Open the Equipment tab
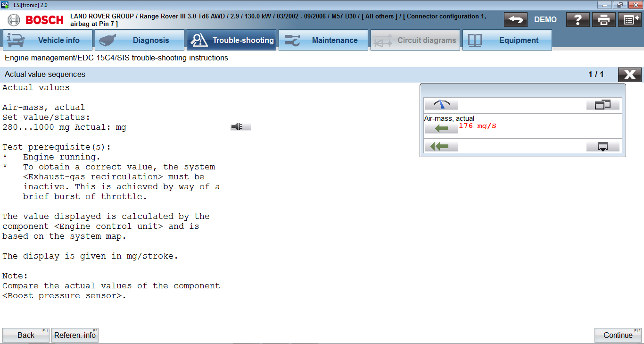Image resolution: width=644 pixels, height=344 pixels. [x=507, y=40]
